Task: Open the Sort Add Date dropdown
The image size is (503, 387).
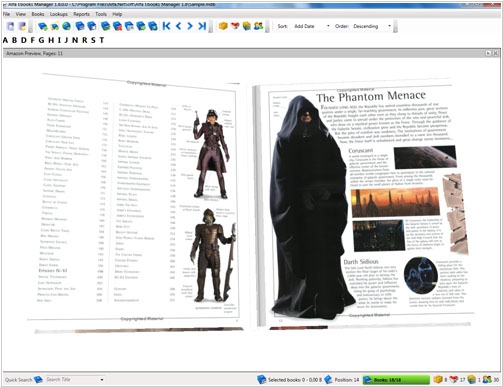Action: (x=312, y=26)
